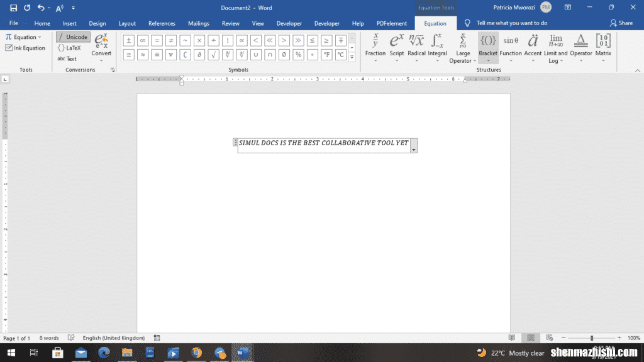Click the zoom in plus button
644x362 pixels.
coord(619,337)
